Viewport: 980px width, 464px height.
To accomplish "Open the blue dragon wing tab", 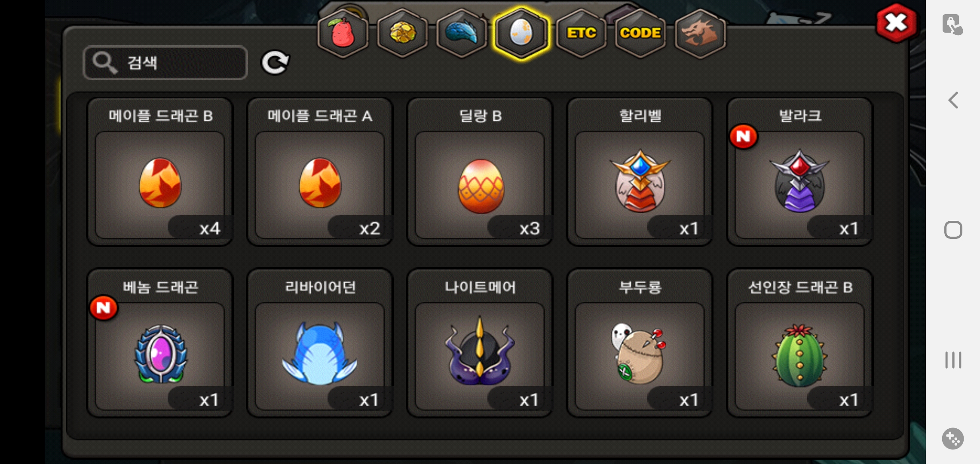I will (x=462, y=34).
